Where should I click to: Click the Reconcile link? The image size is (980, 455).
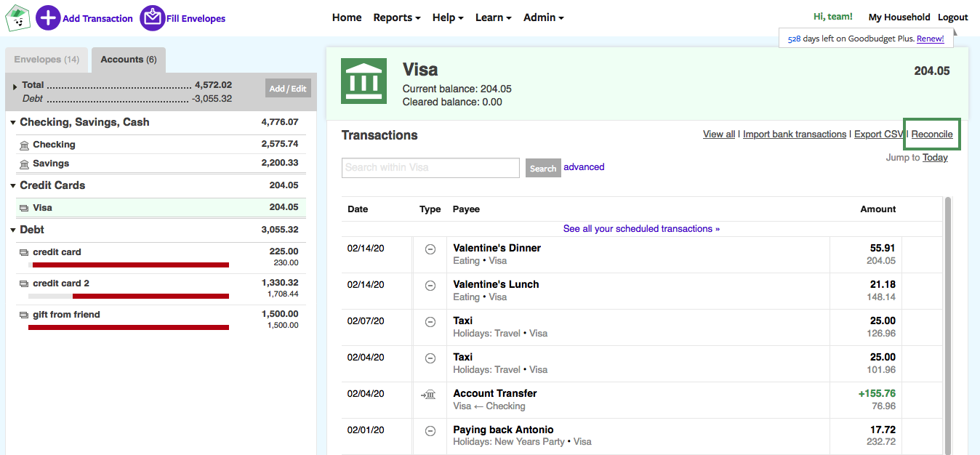931,134
